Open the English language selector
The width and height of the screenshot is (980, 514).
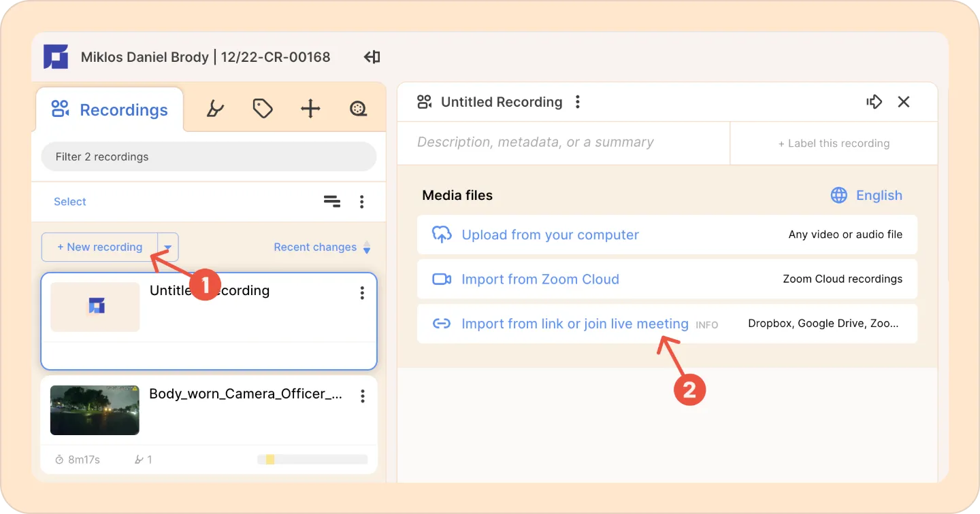(x=866, y=196)
